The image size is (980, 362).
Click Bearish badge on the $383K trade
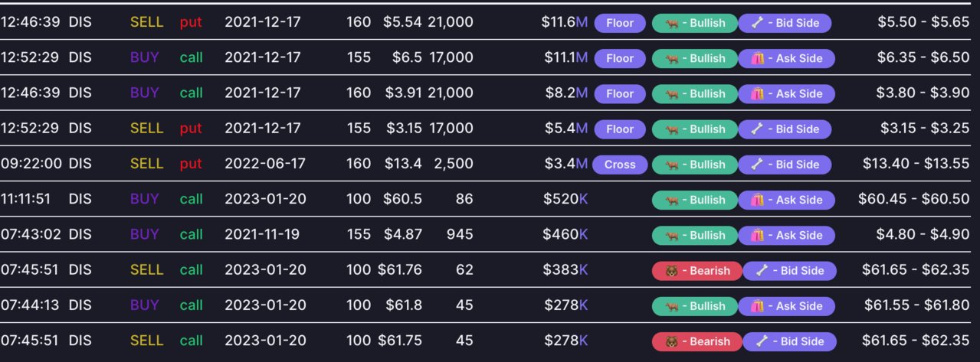pos(696,270)
